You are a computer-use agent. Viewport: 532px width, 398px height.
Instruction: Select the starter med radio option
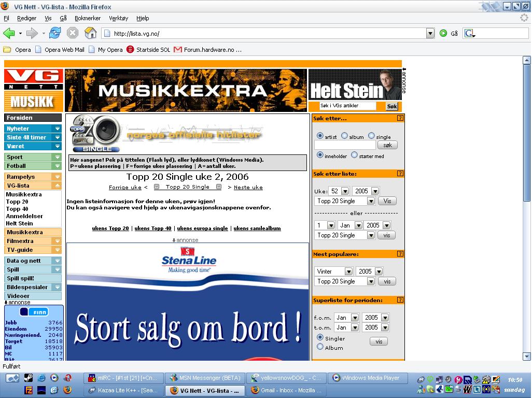[354, 155]
